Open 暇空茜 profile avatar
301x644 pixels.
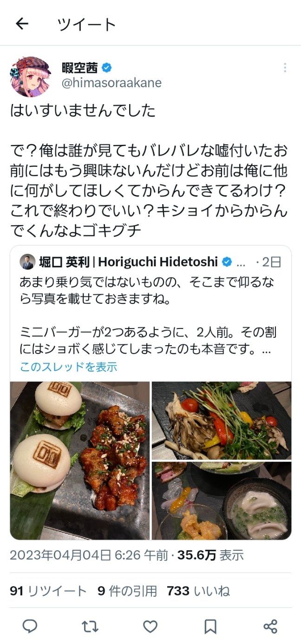tap(31, 77)
